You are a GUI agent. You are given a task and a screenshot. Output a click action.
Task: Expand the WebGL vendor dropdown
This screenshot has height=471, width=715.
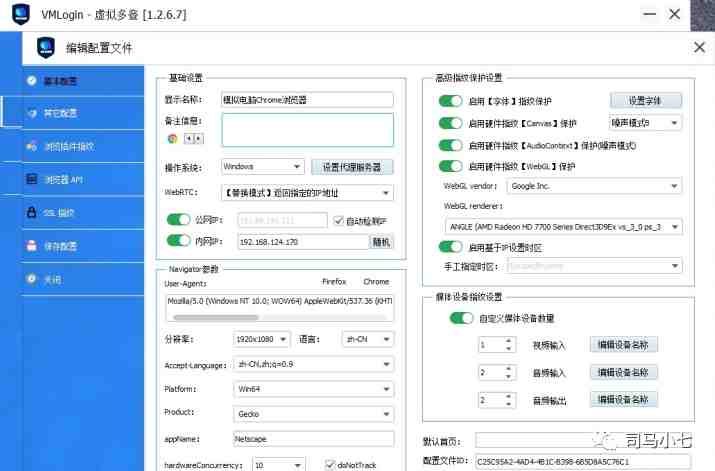[x=594, y=186]
